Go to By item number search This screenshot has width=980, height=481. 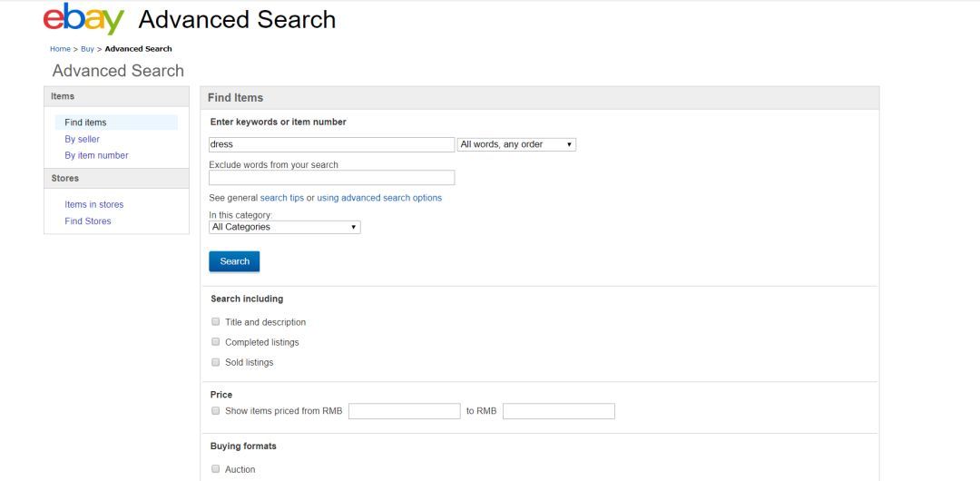coord(96,155)
